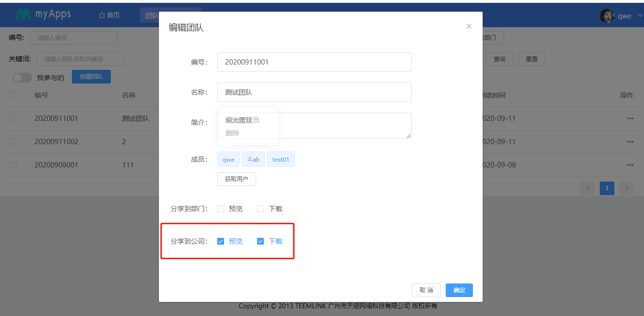This screenshot has width=644, height=316.
Task: Open the 首页 navigation item
Action: point(109,16)
